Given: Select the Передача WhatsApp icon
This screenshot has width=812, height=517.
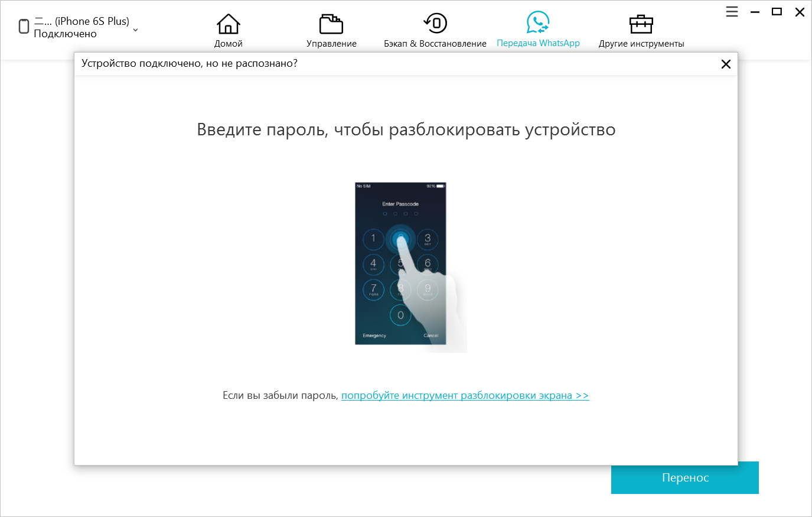Looking at the screenshot, I should [x=538, y=22].
